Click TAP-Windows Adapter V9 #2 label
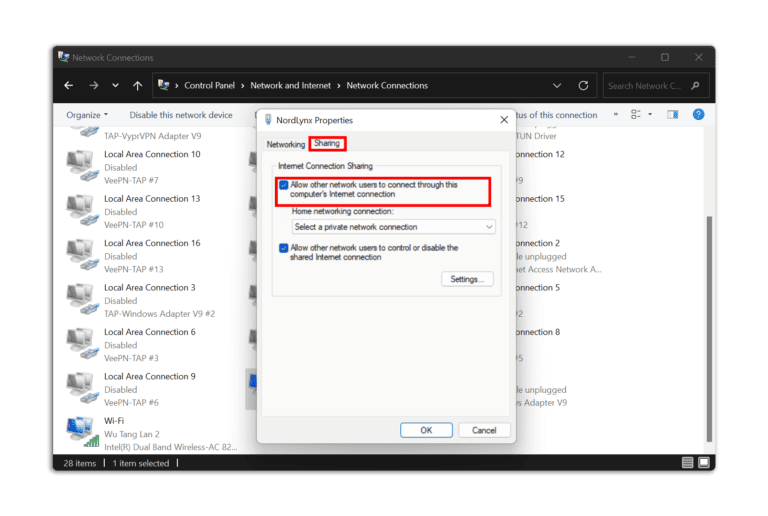 pyautogui.click(x=159, y=314)
